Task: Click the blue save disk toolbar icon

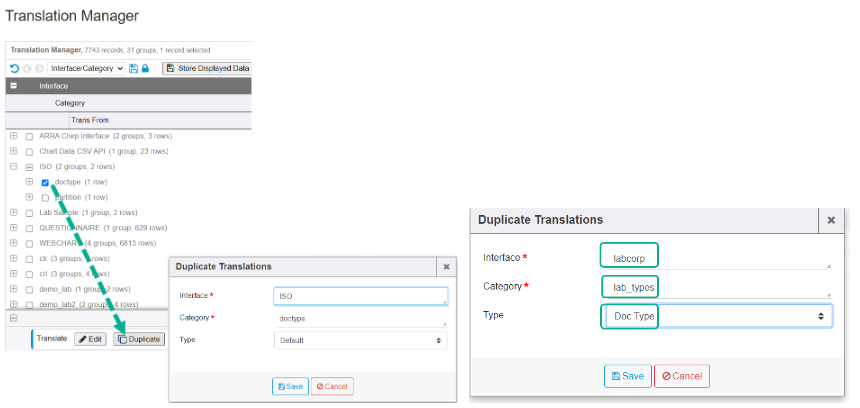Action: [x=134, y=68]
